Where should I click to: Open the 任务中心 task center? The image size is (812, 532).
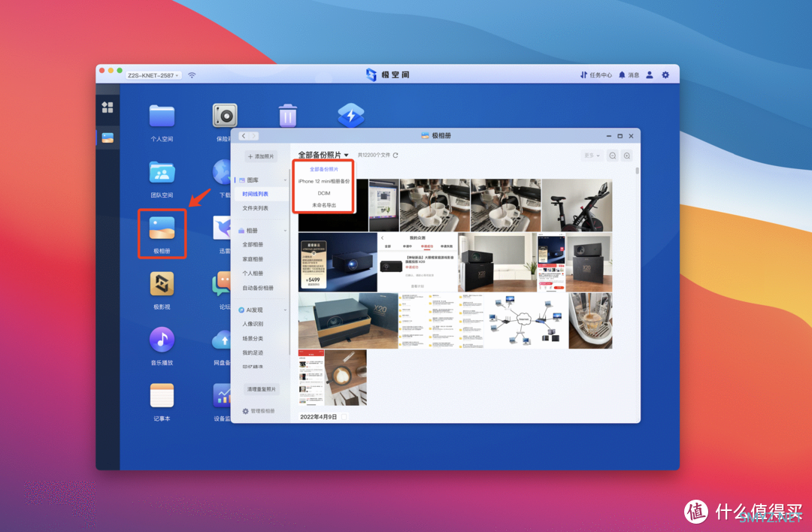point(595,75)
